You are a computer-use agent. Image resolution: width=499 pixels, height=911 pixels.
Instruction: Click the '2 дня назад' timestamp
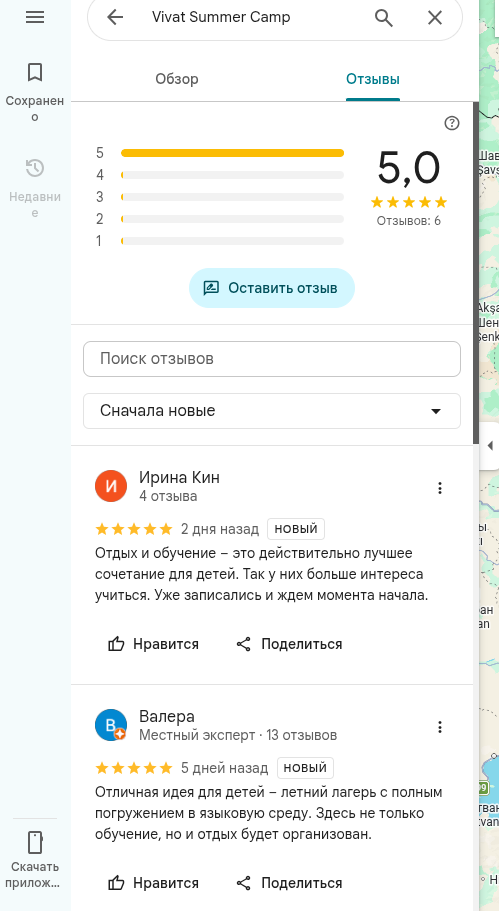pos(220,529)
